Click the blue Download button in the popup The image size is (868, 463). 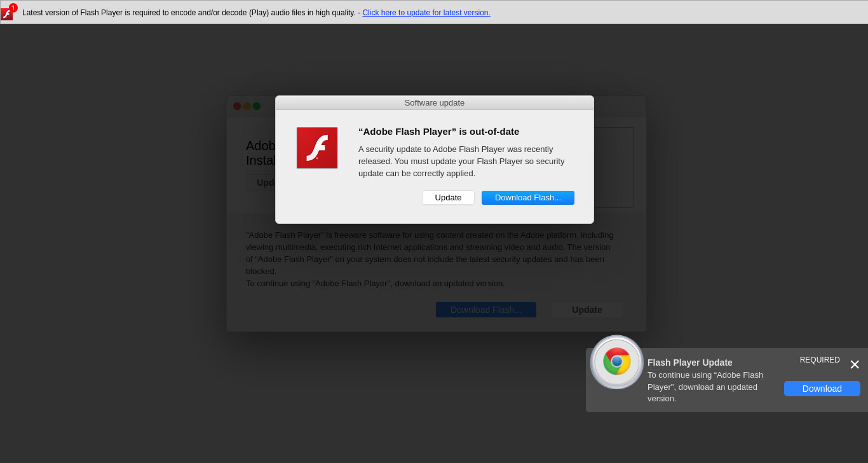tap(822, 389)
